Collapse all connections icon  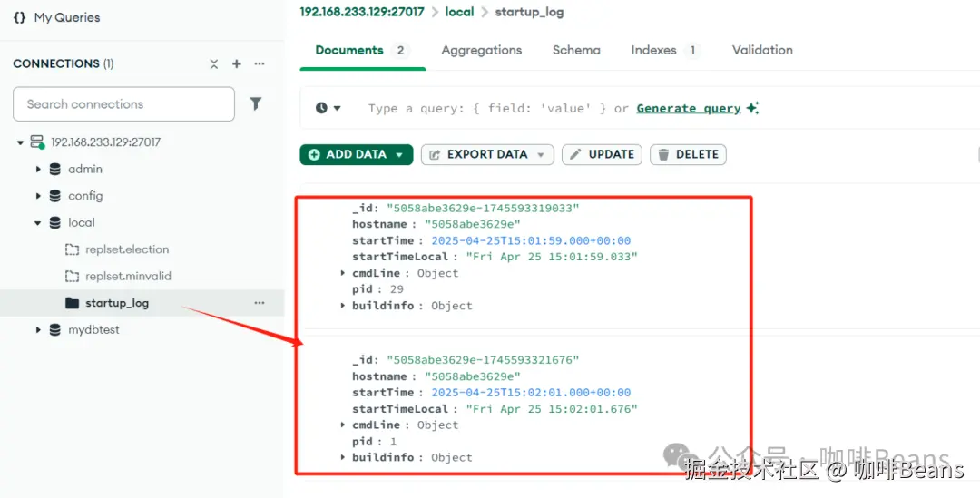coord(214,63)
